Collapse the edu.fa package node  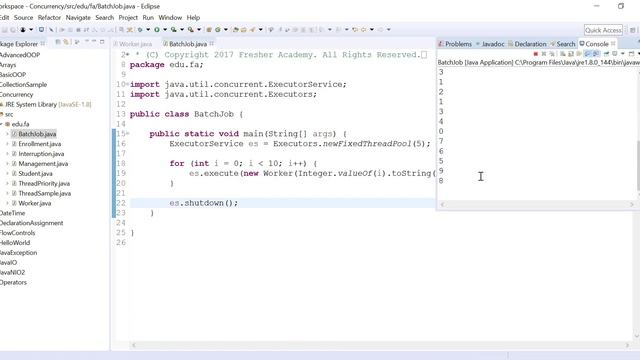click(x=1, y=124)
